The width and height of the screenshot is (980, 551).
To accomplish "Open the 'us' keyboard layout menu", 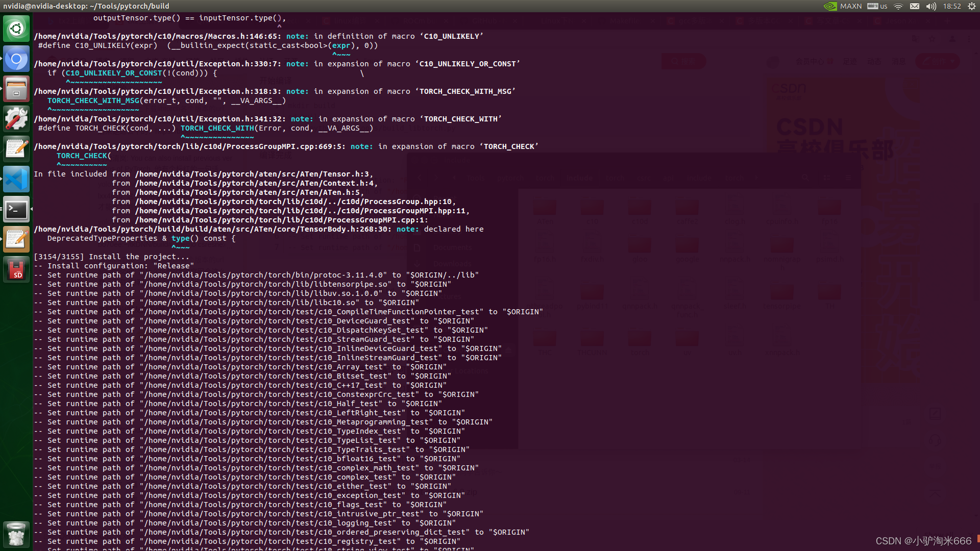I will (x=877, y=6).
